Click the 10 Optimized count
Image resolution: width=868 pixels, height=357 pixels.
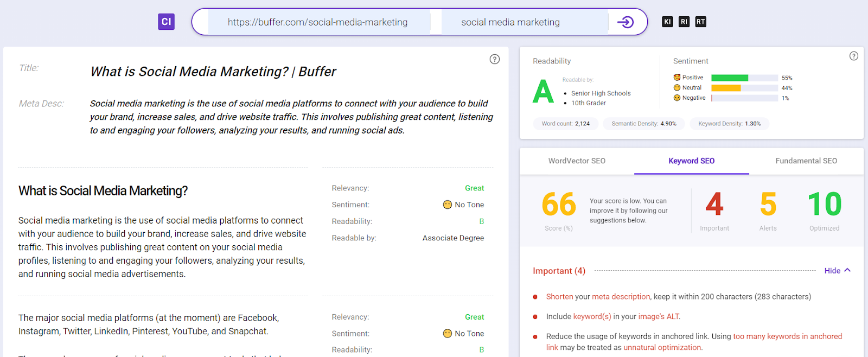click(825, 205)
